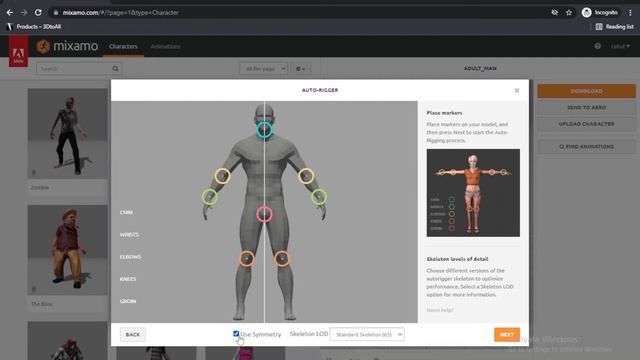Screen dimensions: 640x360
Task: Click the Adobe logo
Action: pos(18,52)
